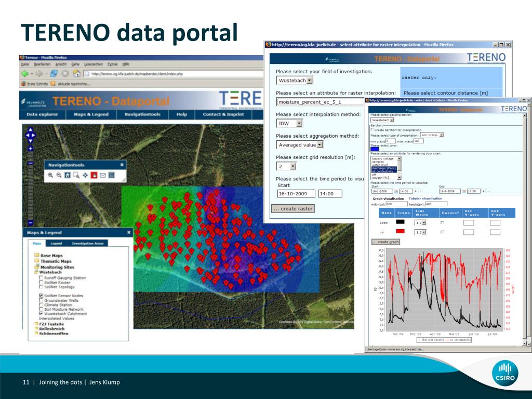
Task: Pan the map down with the arrow
Action: 30,141
